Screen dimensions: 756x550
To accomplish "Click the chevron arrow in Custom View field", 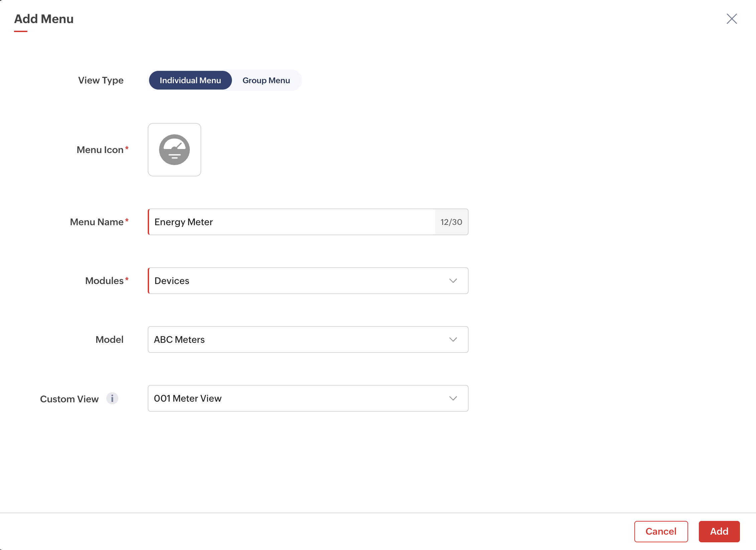I will tap(453, 398).
